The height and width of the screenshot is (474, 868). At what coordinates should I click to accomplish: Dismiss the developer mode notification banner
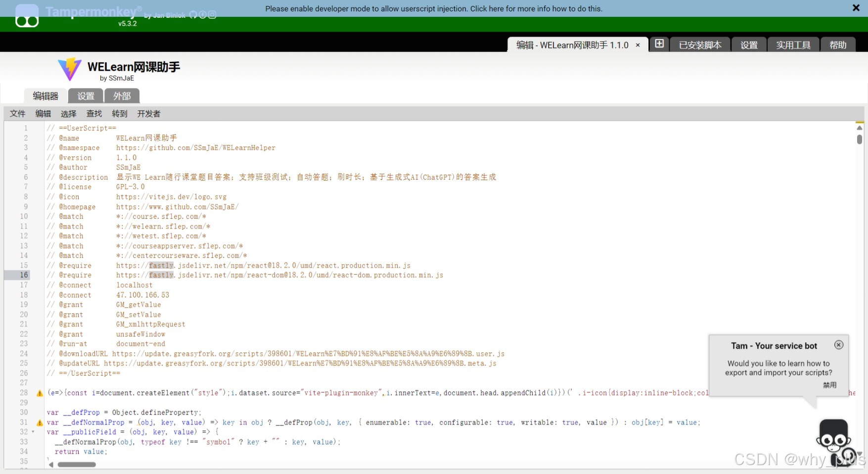point(856,8)
